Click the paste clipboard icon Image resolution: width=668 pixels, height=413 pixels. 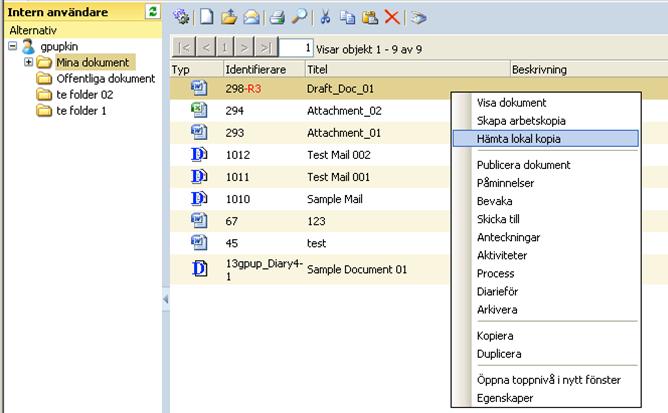pyautogui.click(x=370, y=17)
